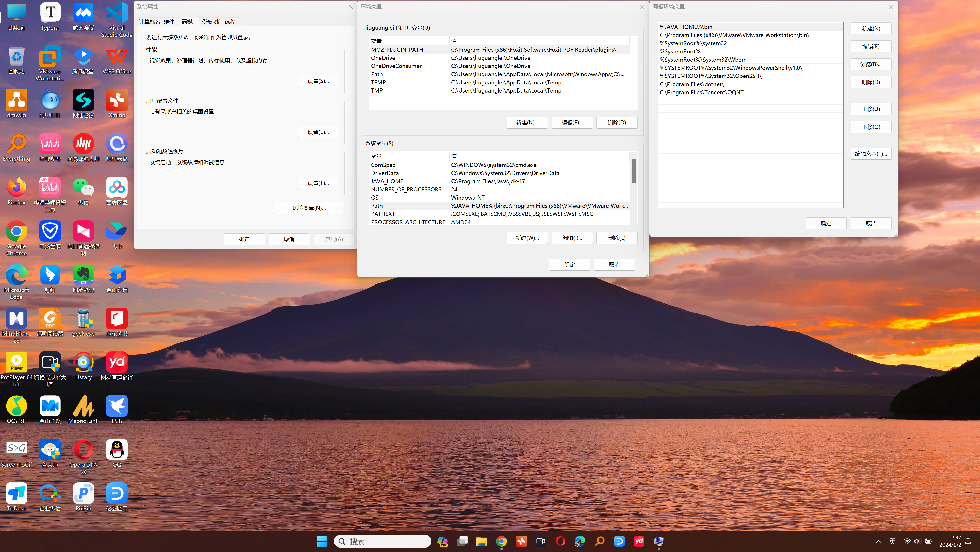Open ToDesk desktop icon
Image resolution: width=980 pixels, height=552 pixels.
[16, 497]
